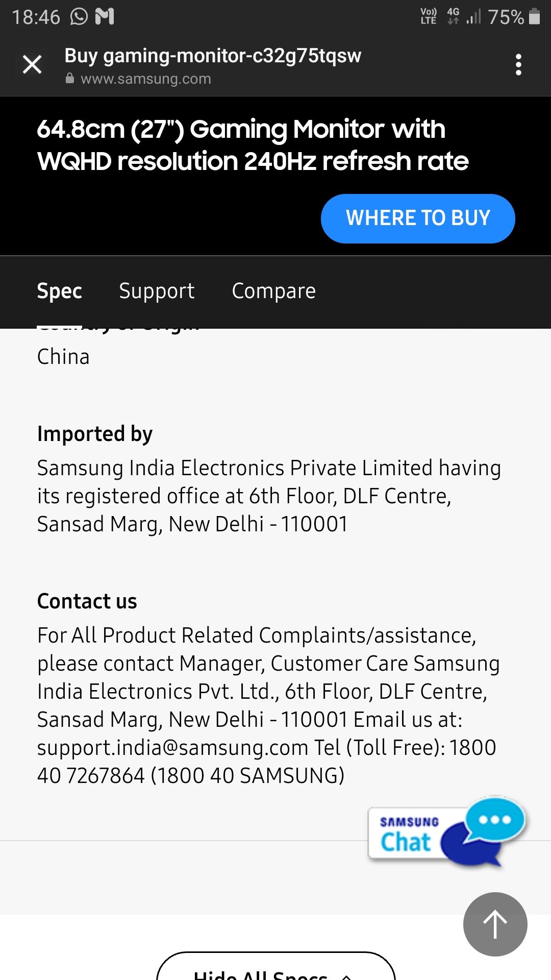Tap the 18:46 clock in status bar
This screenshot has height=980, width=551.
pos(36,17)
